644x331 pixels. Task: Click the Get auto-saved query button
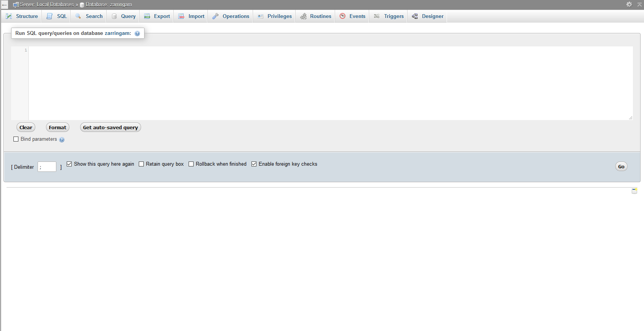pyautogui.click(x=110, y=127)
